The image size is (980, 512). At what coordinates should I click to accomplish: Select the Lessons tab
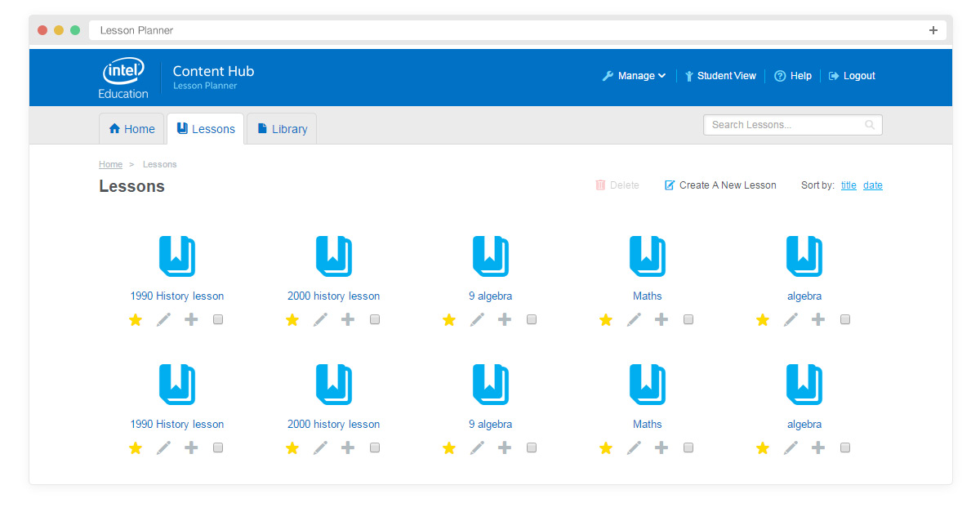tap(206, 129)
